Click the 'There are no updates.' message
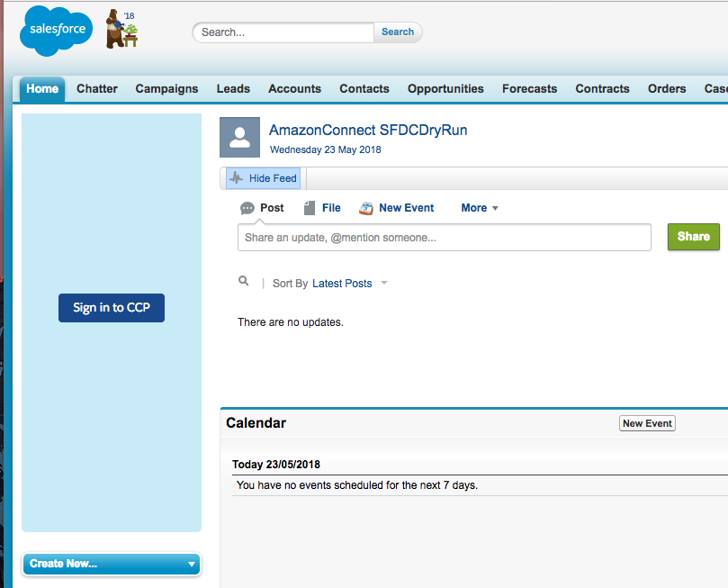 click(291, 322)
